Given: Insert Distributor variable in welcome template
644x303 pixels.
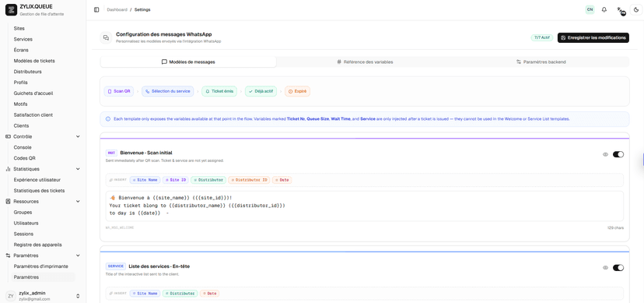Looking at the screenshot, I should (208, 180).
